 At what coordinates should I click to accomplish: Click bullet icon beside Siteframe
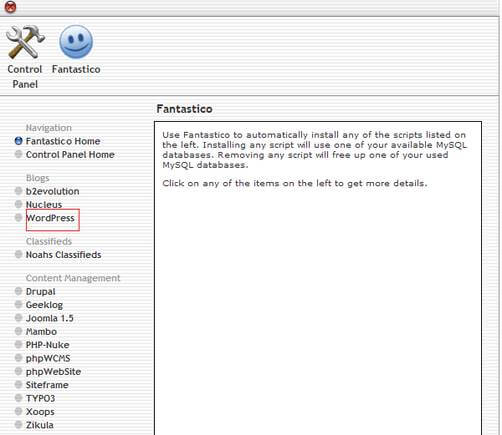pos(19,384)
